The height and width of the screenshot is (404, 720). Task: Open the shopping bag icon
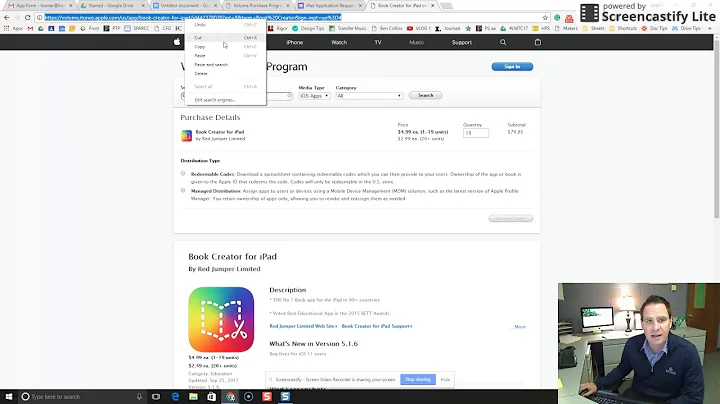pos(538,42)
